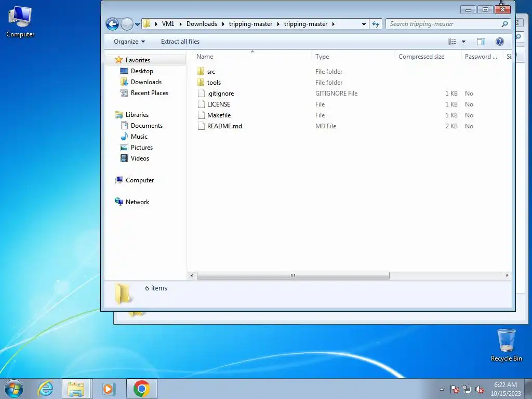The image size is (532, 399).
Task: Toggle the preview pane button
Action: [481, 42]
